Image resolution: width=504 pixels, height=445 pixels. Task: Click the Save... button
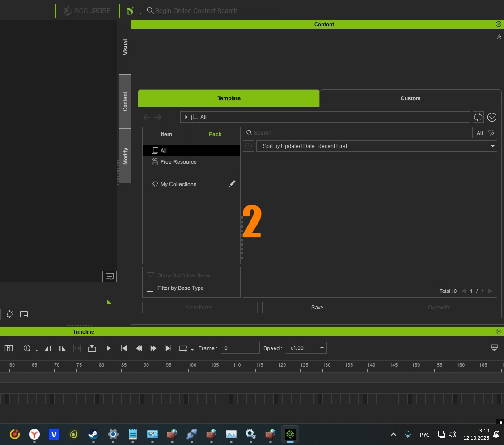(319, 308)
